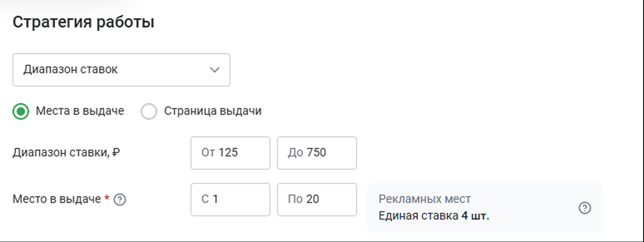Viewport: 644px width, 242px height.
Task: Open help tooltip beside Место в выдаче
Action: (119, 200)
